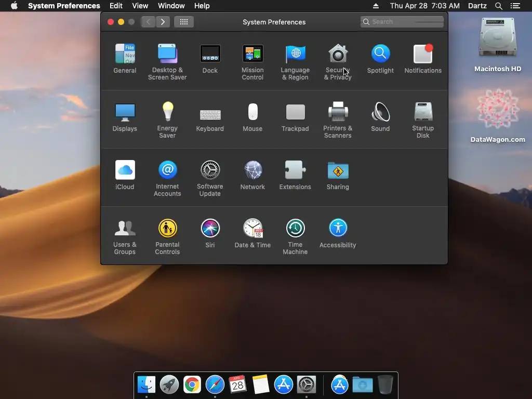Open the Window menu
Viewport: 532px width, 399px height.
[171, 6]
